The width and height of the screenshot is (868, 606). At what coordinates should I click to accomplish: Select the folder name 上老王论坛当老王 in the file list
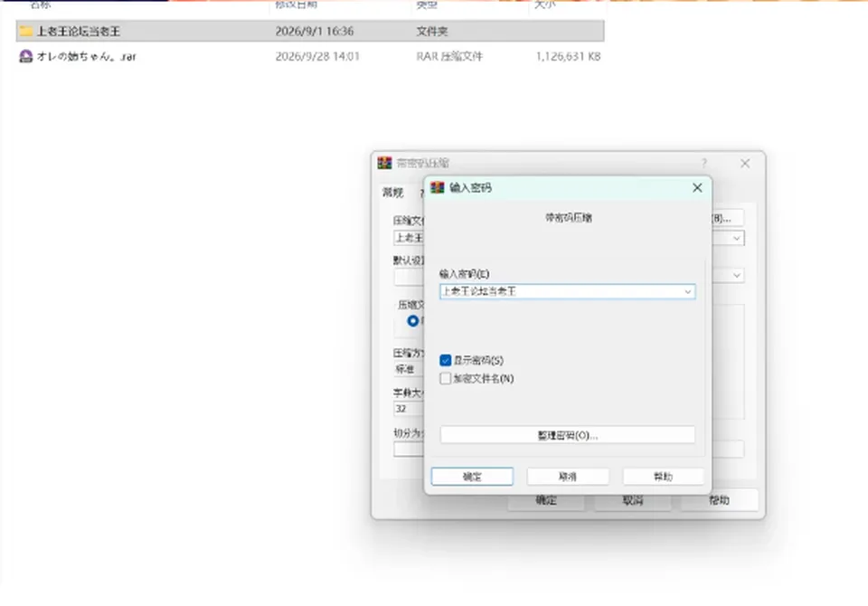pyautogui.click(x=78, y=32)
